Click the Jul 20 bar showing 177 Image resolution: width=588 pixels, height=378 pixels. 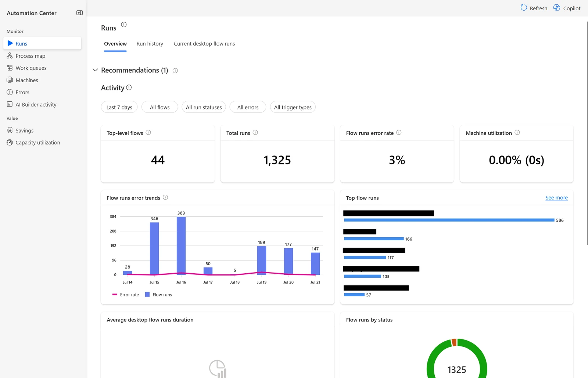(288, 261)
